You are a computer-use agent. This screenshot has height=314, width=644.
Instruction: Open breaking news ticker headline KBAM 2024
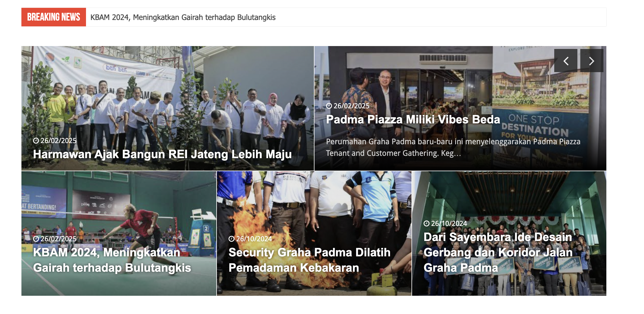point(183,17)
